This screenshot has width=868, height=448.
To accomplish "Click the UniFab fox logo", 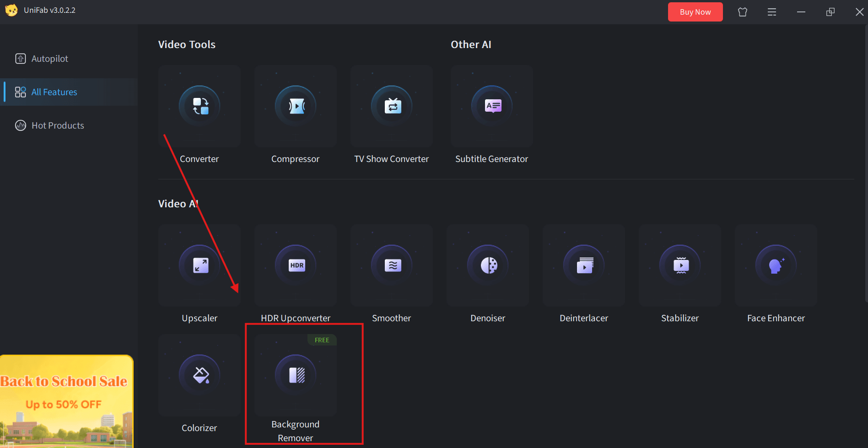I will pos(11,10).
